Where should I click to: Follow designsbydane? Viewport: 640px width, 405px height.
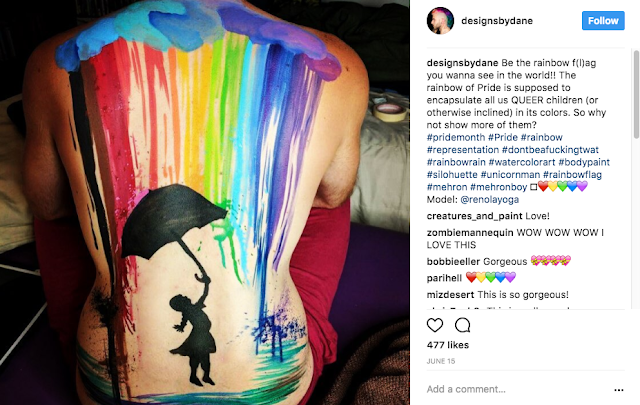tap(603, 20)
